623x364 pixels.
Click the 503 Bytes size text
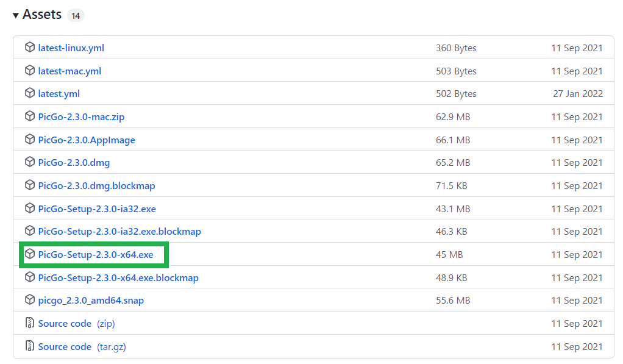tap(456, 71)
